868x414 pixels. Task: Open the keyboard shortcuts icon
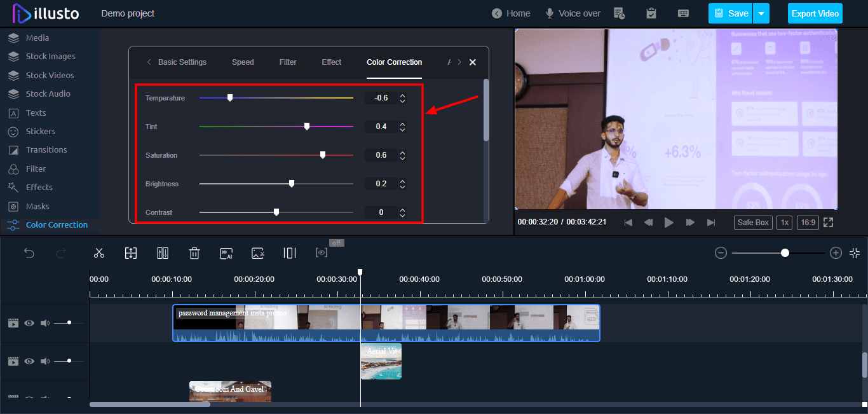pos(683,13)
